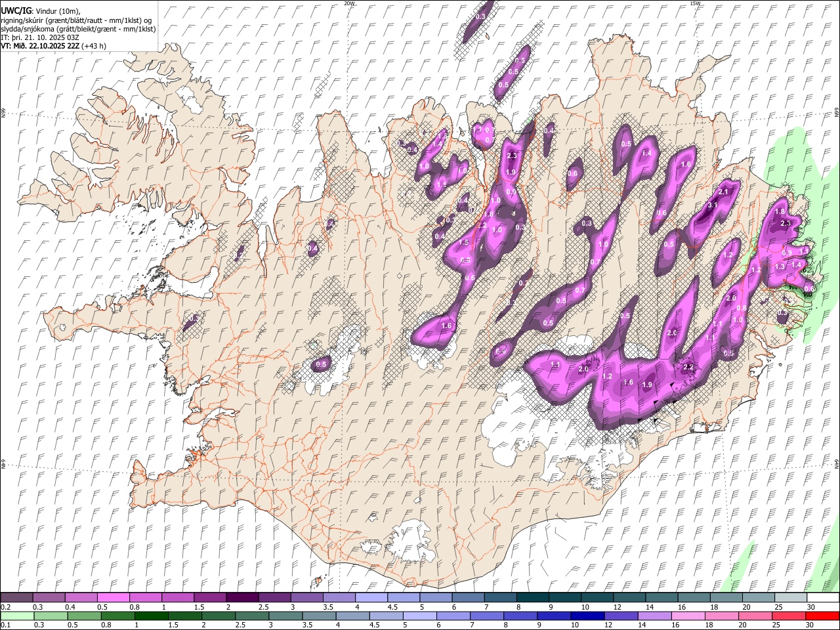Pick the light grey snow swatch labeled 25
Screen dimensions: 840x630
coord(789,597)
